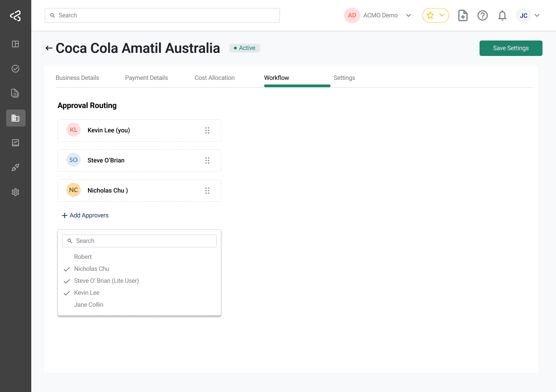Image resolution: width=556 pixels, height=392 pixels.
Task: Click the magnifier icon in approver search
Action: (70, 241)
